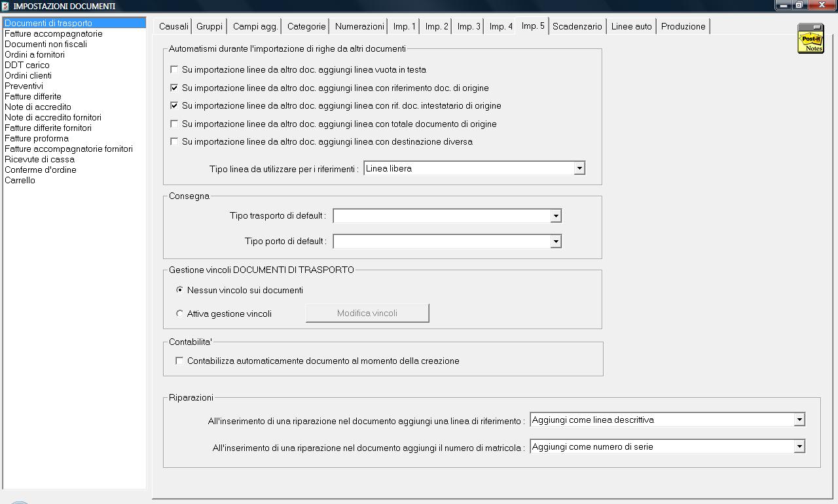The width and height of the screenshot is (838, 504).
Task: Uncheck adding the origin recipient reference line
Action: click(174, 105)
